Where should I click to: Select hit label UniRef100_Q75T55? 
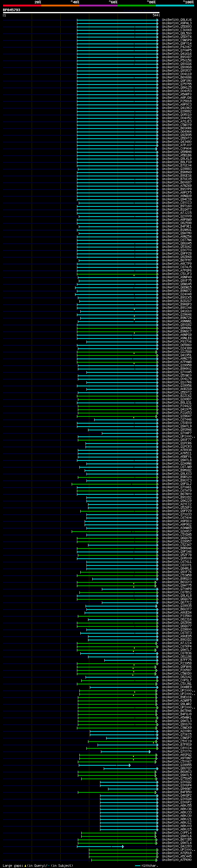(x=177, y=84)
